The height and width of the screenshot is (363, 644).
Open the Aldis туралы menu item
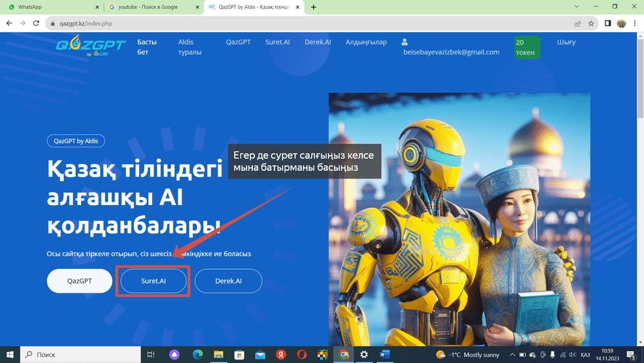(190, 47)
